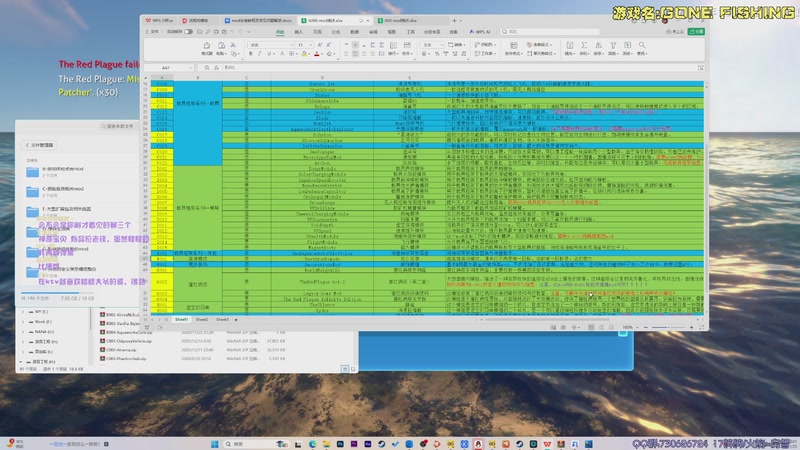Pick the yellow fill color swatch
This screenshot has width=800, height=450.
tap(304, 54)
